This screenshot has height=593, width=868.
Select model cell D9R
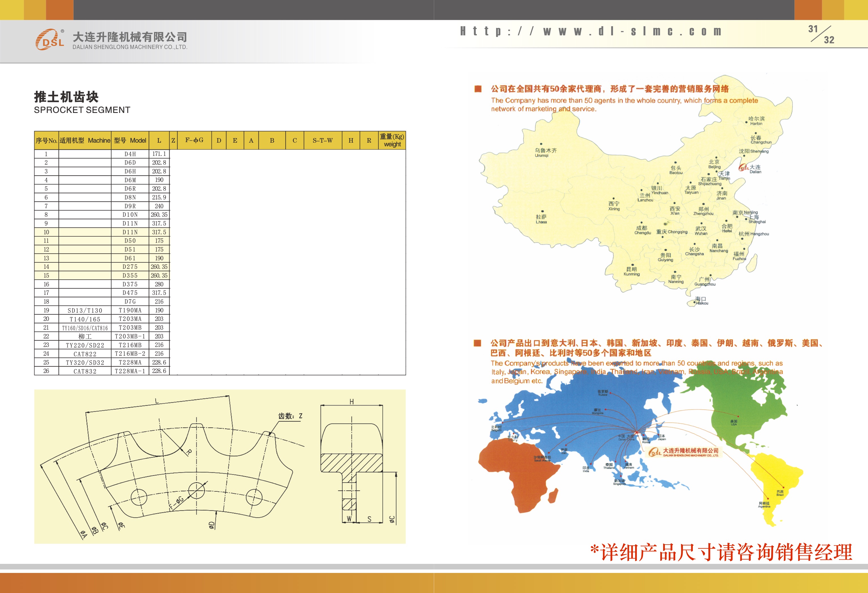[130, 206]
